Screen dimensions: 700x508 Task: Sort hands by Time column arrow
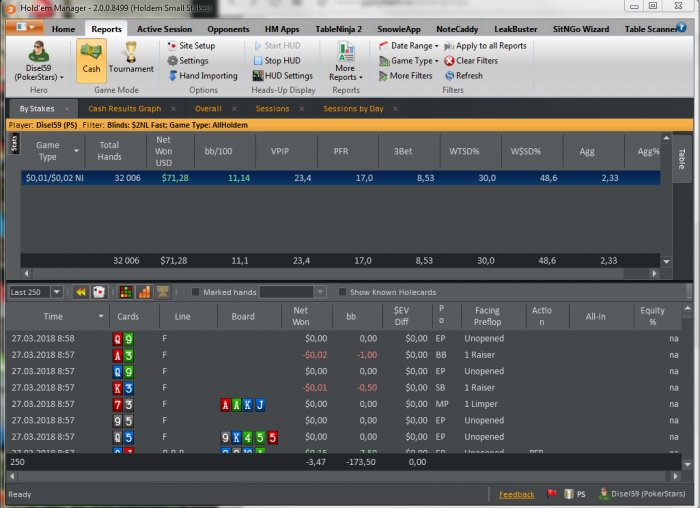tap(101, 316)
